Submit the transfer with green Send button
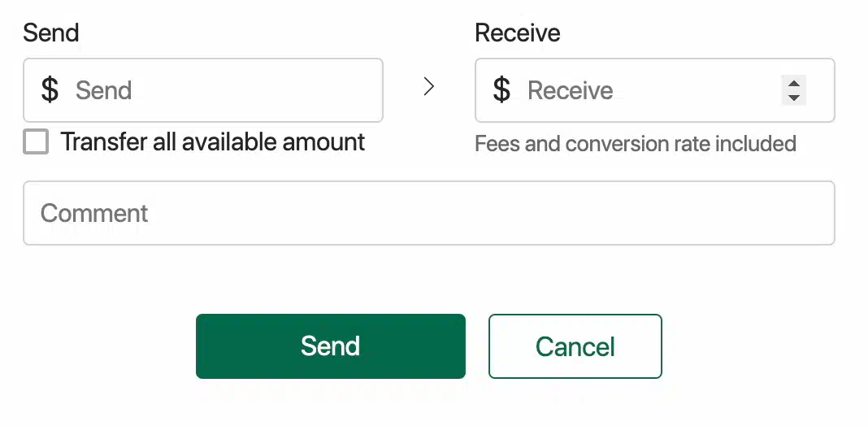Screen dimensions: 868x426 (x=331, y=346)
